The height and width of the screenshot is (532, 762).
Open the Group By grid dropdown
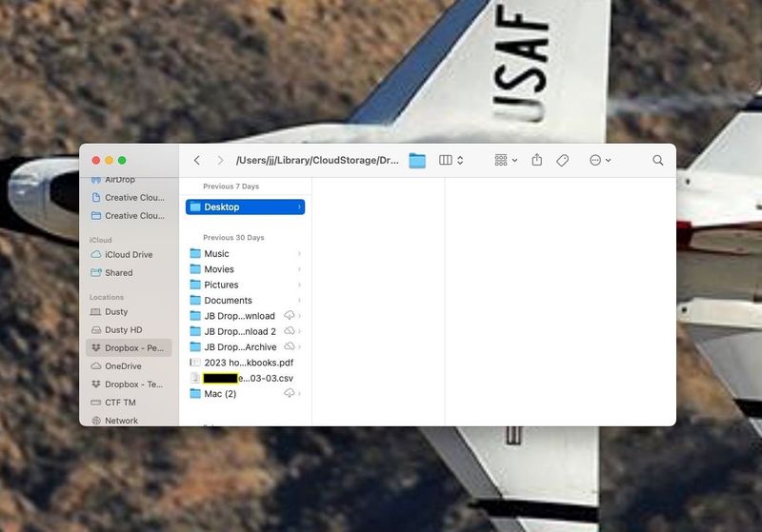pos(506,160)
